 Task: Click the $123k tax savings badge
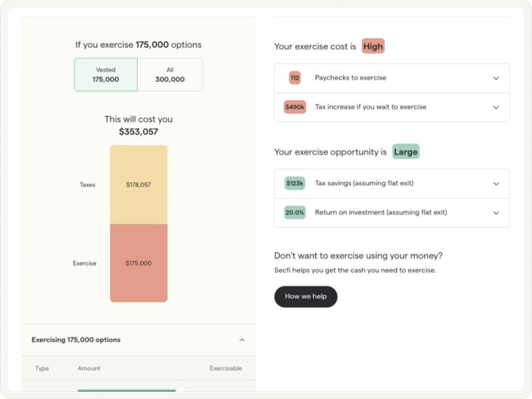tap(295, 183)
